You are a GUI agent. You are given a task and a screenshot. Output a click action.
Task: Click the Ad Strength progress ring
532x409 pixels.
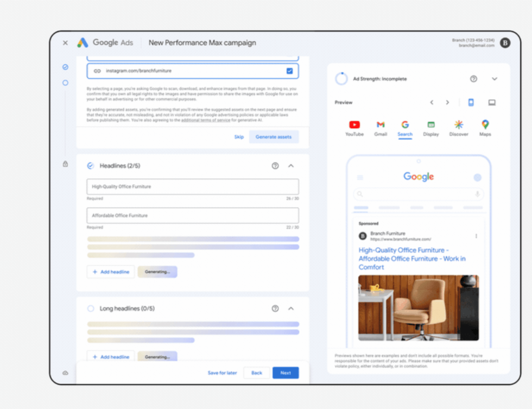[x=341, y=79]
